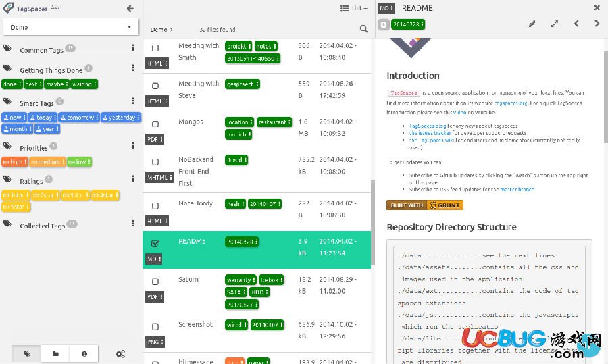Open the tagspaces blog link
This screenshot has width=608, height=364.
click(x=428, y=126)
